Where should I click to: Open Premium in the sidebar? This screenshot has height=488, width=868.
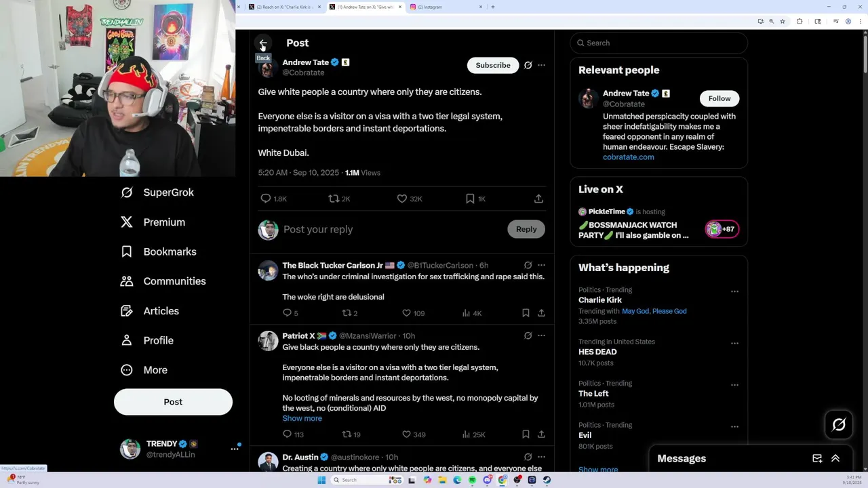(153, 222)
